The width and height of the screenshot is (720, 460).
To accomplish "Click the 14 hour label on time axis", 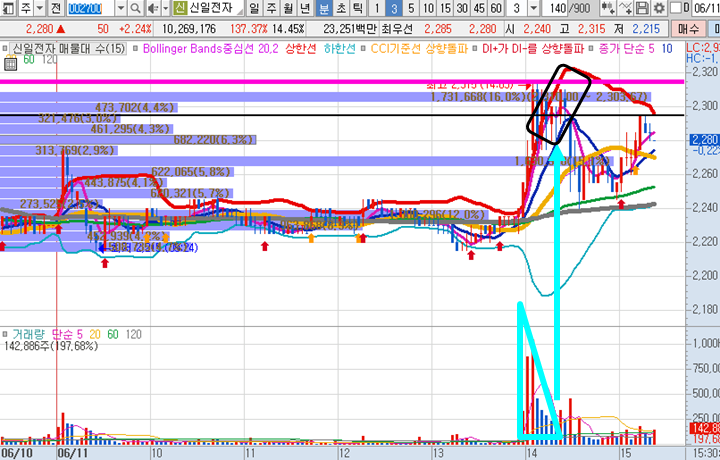I will click(x=531, y=453).
